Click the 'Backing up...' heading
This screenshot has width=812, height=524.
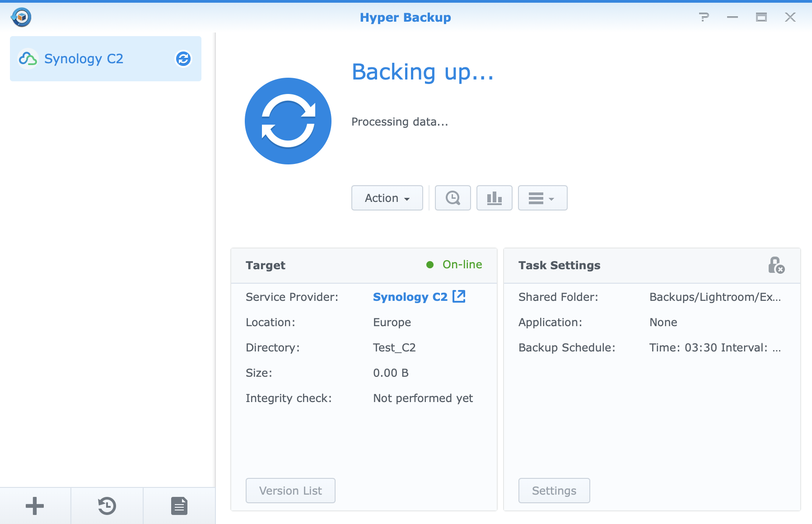tap(423, 72)
